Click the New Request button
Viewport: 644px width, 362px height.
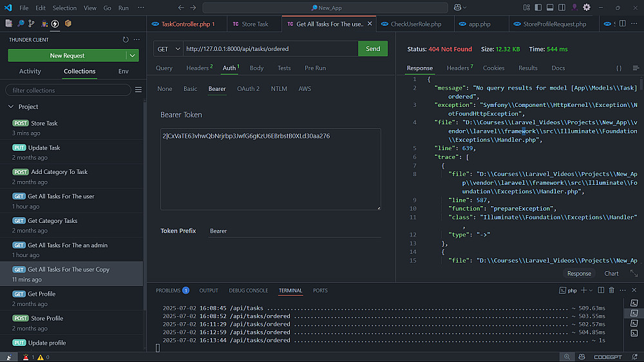pyautogui.click(x=67, y=56)
